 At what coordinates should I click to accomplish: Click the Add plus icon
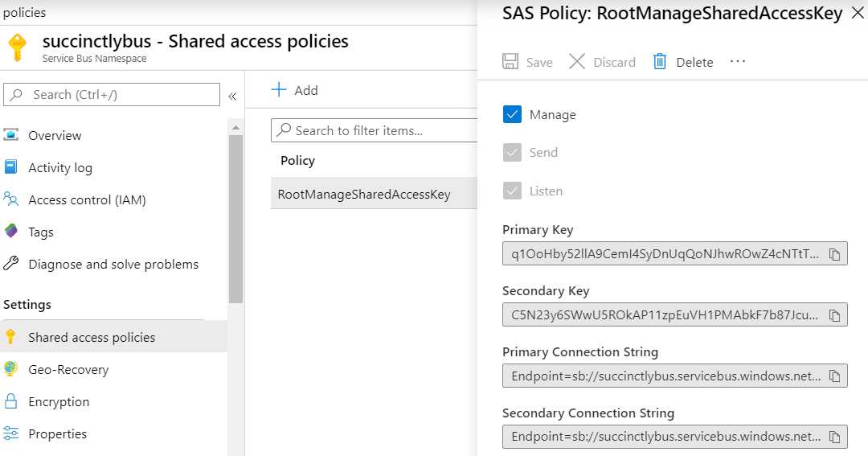pos(279,90)
